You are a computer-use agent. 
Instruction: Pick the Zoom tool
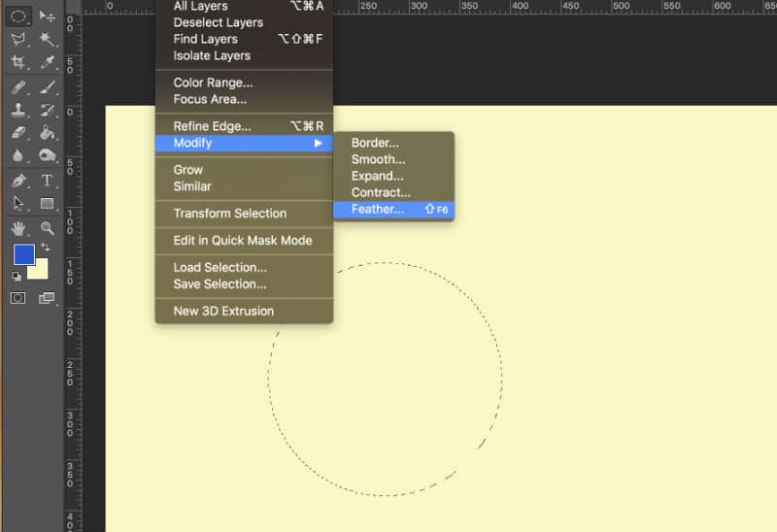47,228
